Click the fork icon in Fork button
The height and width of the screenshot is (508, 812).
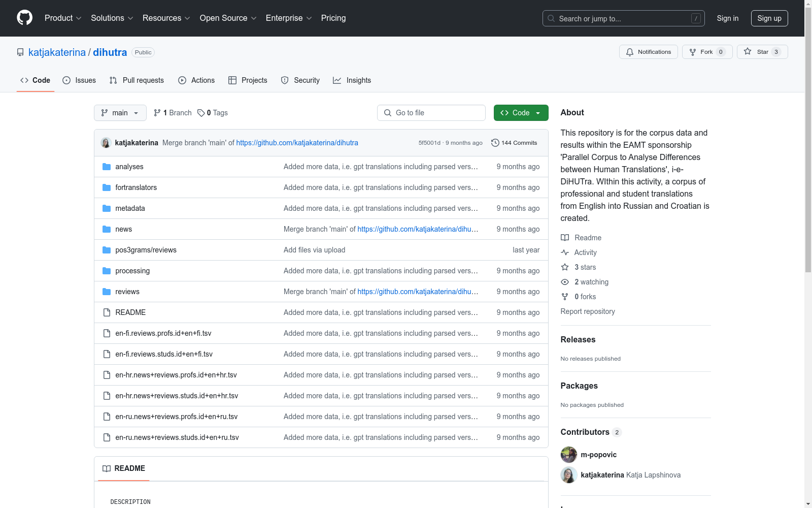[693, 52]
